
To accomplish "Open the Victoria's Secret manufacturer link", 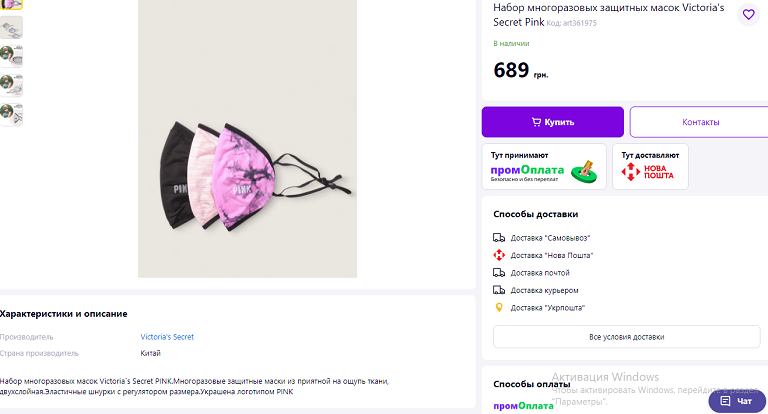I will pyautogui.click(x=167, y=337).
